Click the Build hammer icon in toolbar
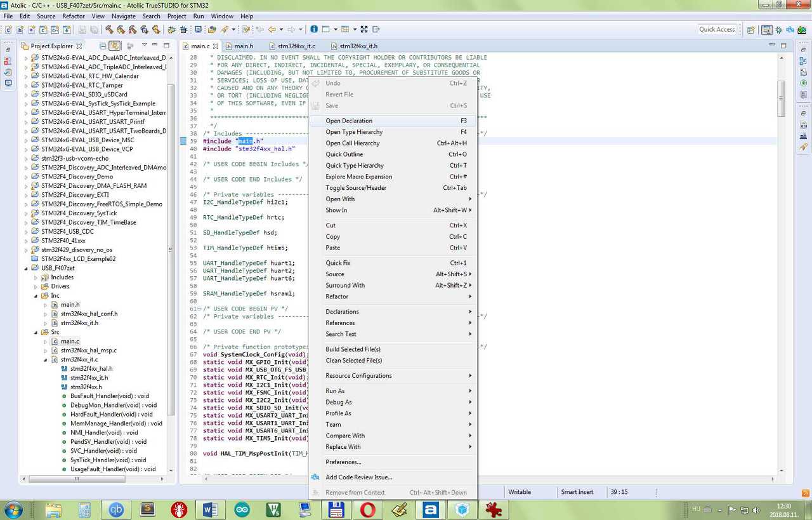This screenshot has height=520, width=812. (110, 29)
